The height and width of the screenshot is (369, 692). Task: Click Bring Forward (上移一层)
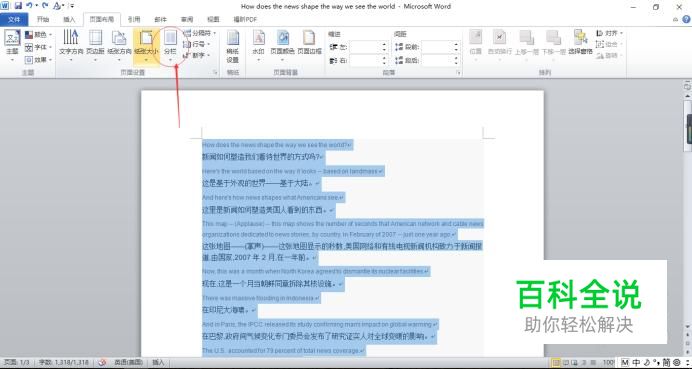(x=527, y=46)
